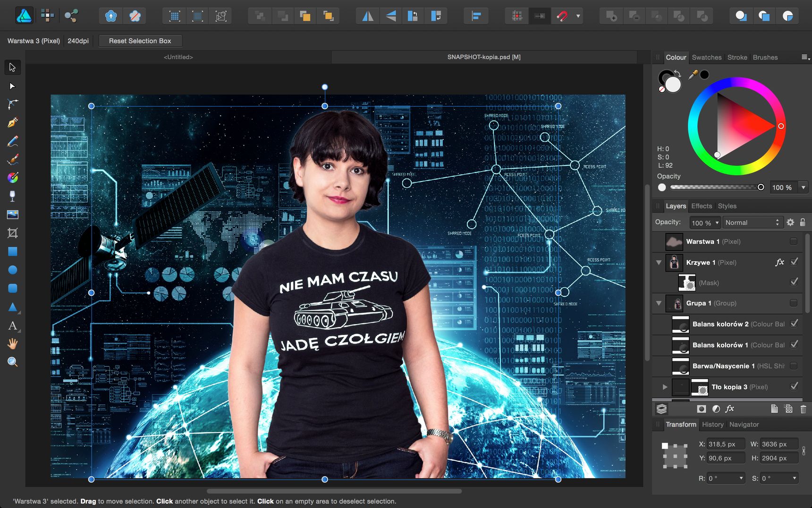812x508 pixels.
Task: Click the Mask Layer icon
Action: [701, 409]
